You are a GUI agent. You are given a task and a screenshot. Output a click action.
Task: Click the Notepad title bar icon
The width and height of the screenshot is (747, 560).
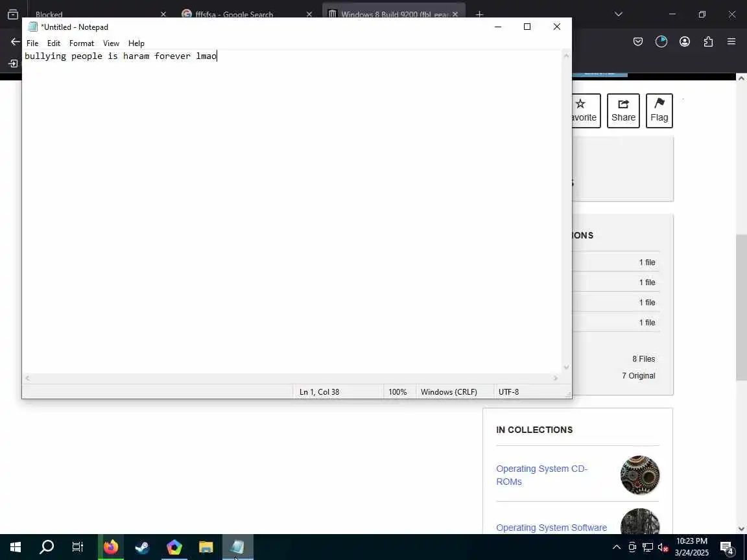(32, 27)
